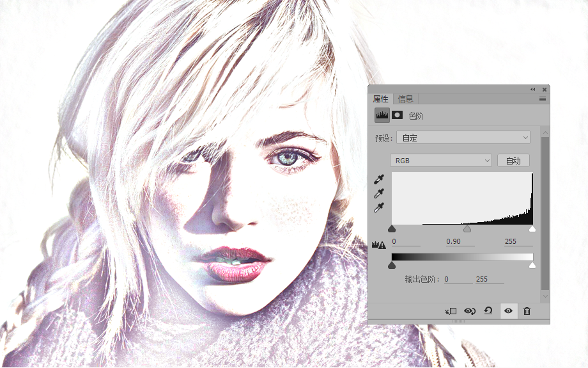Click the 0.90 midtone input field
Screen dimensions: 588x368
coord(460,241)
